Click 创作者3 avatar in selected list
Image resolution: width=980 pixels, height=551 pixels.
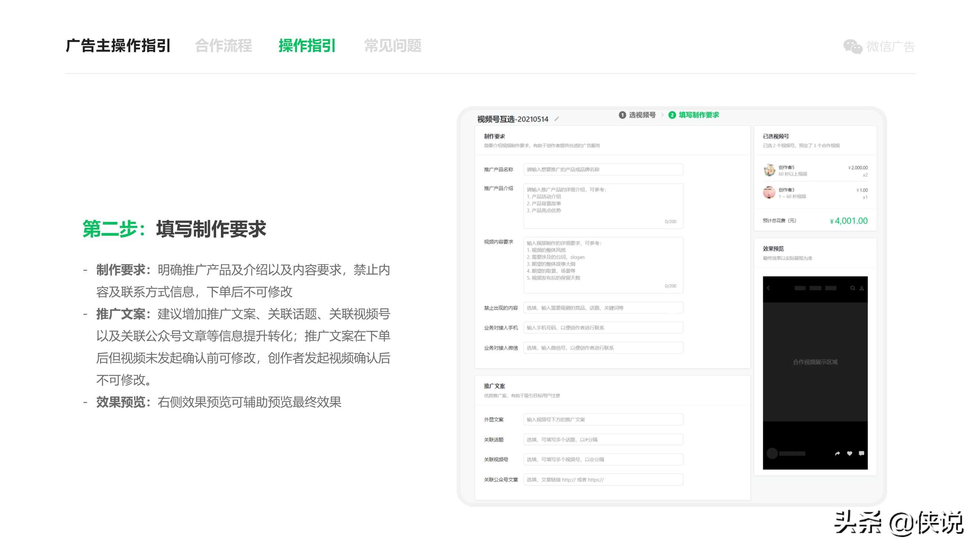tap(769, 192)
